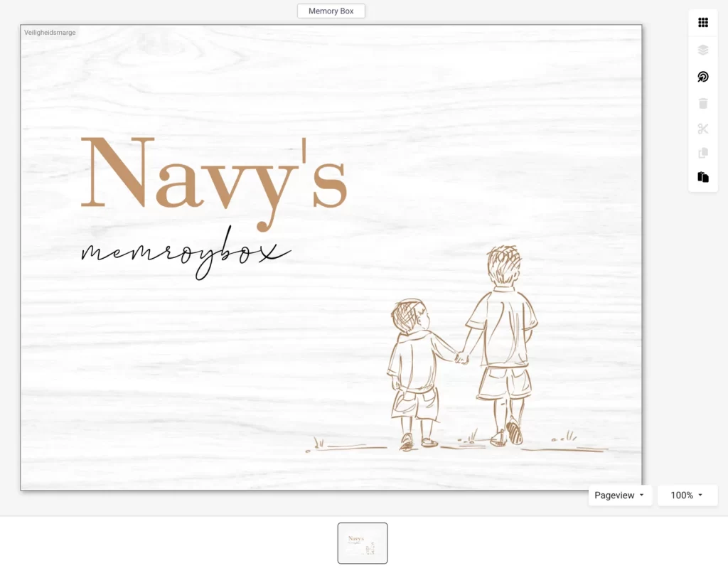Copy with the duplicate pages icon

pyautogui.click(x=703, y=153)
